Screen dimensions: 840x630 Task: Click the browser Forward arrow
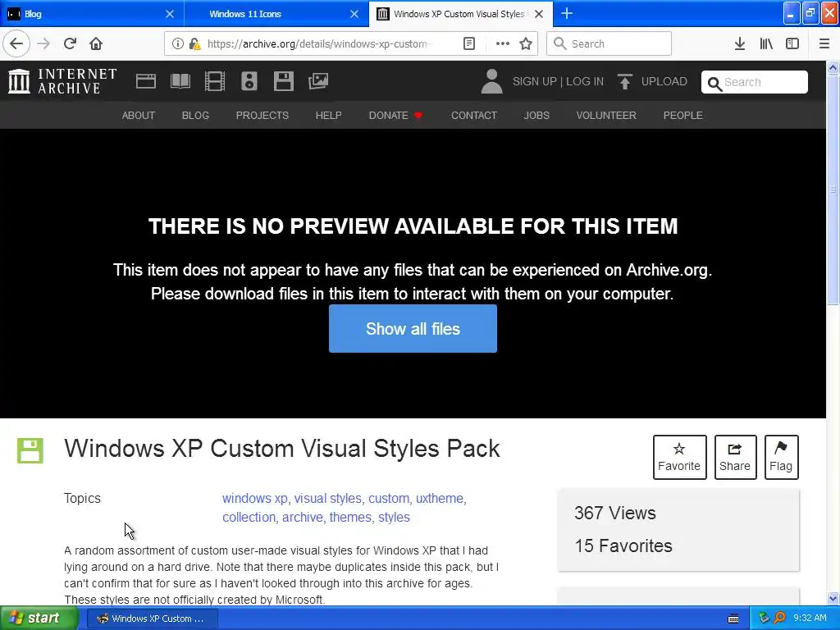point(43,43)
